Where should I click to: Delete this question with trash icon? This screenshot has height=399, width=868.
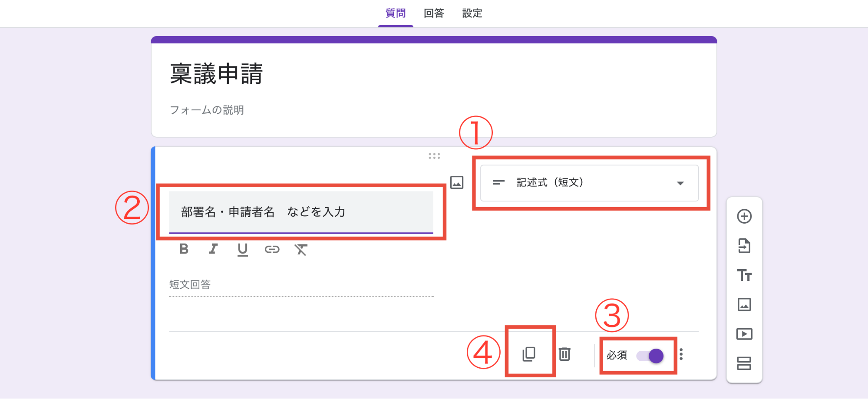pyautogui.click(x=564, y=354)
